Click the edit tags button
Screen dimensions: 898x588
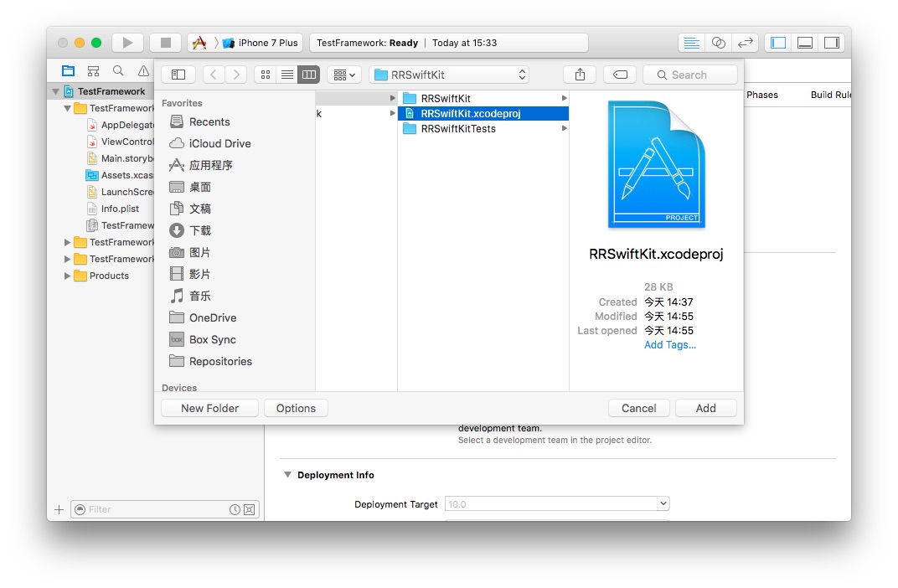(620, 75)
